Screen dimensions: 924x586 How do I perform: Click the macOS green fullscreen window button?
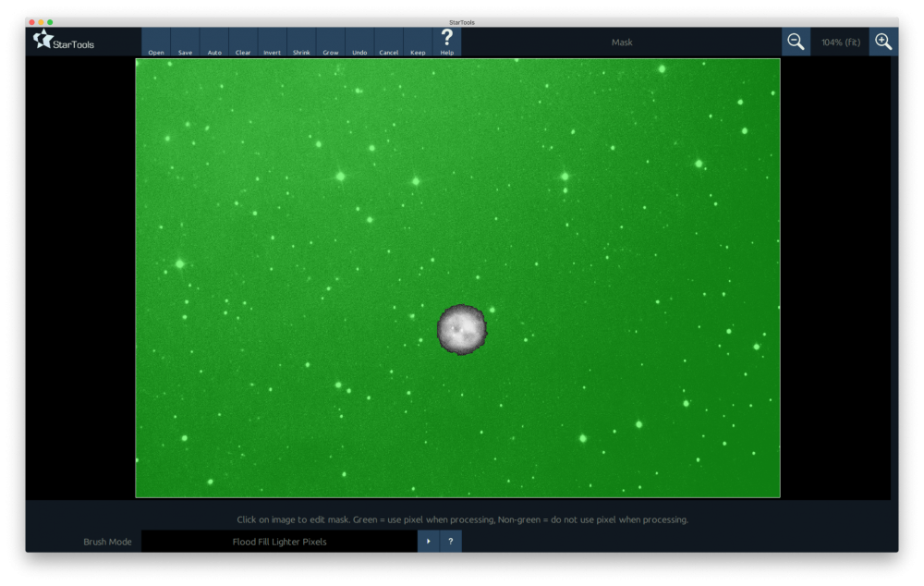50,22
